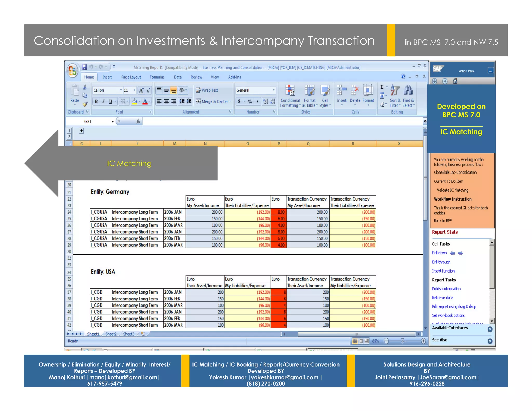This screenshot has width=532, height=411.
Task: Apply the fill color bucket icon
Action: (x=135, y=101)
